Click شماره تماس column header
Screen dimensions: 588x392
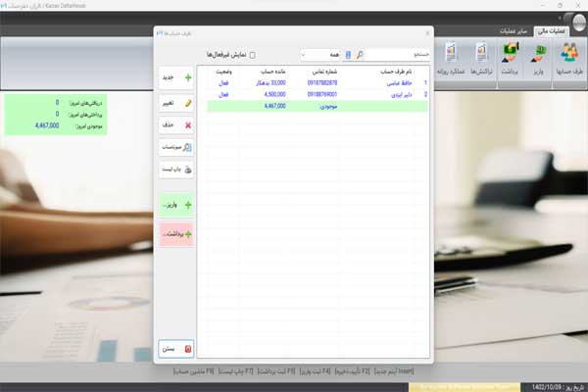(324, 72)
